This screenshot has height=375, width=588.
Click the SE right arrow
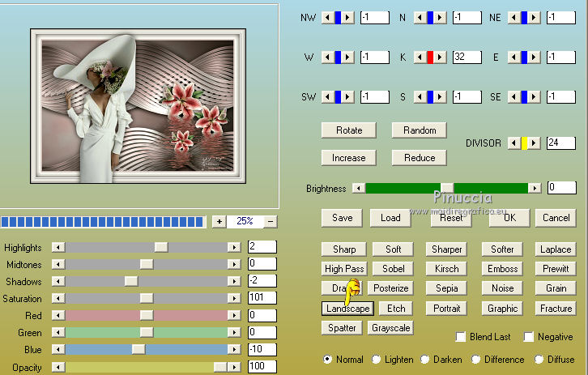[x=534, y=97]
